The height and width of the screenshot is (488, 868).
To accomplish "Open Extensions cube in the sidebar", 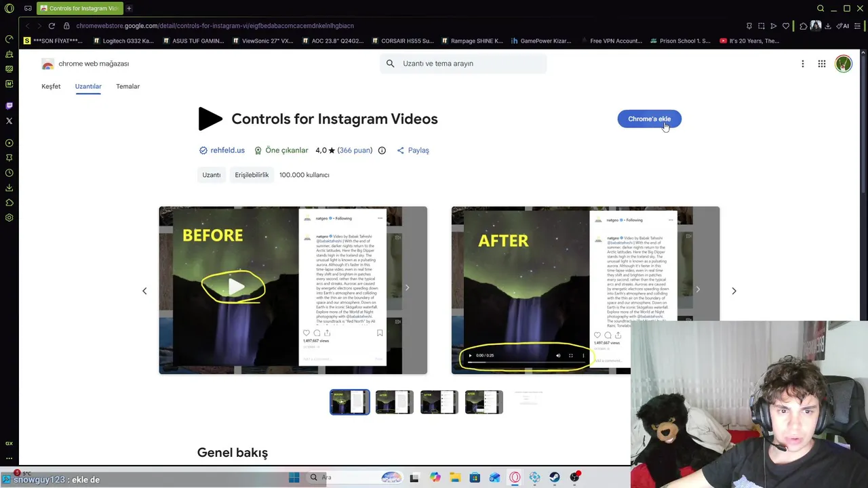I will pos(9,203).
